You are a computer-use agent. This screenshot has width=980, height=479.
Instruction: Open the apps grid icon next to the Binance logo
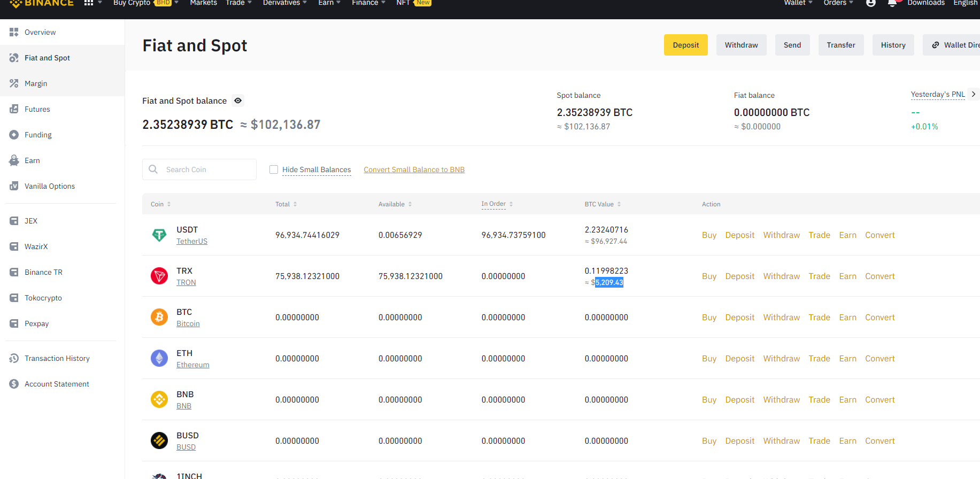(89, 3)
